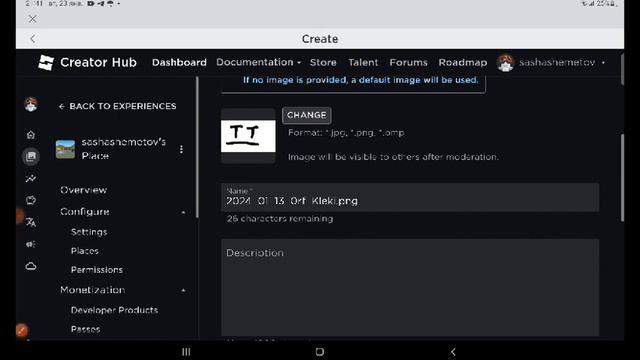Click the TT pass image thumbnail
The height and width of the screenshot is (360, 640).
tap(248, 136)
